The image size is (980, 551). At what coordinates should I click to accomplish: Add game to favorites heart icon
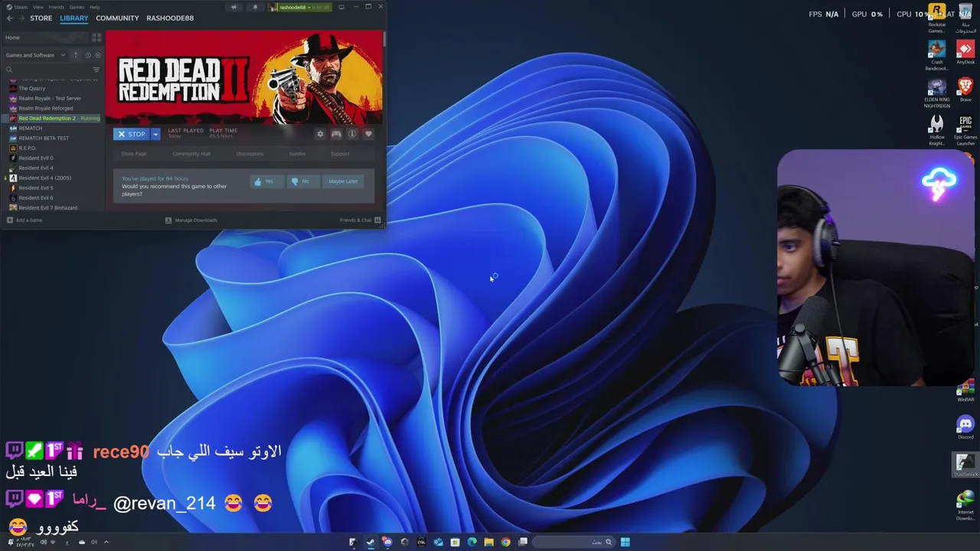pyautogui.click(x=368, y=134)
